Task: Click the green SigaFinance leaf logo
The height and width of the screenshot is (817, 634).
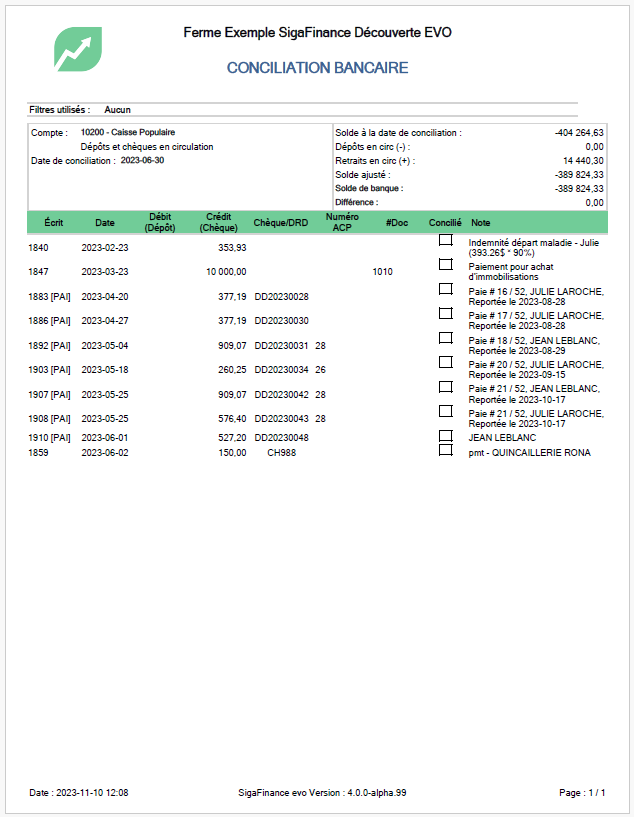Action: pyautogui.click(x=78, y=49)
